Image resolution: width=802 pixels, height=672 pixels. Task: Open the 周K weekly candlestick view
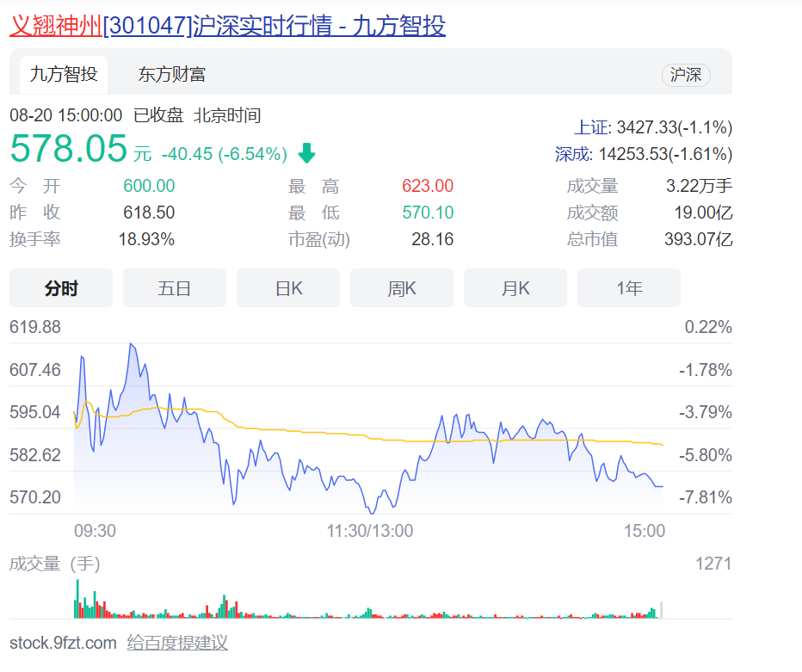[x=402, y=288]
